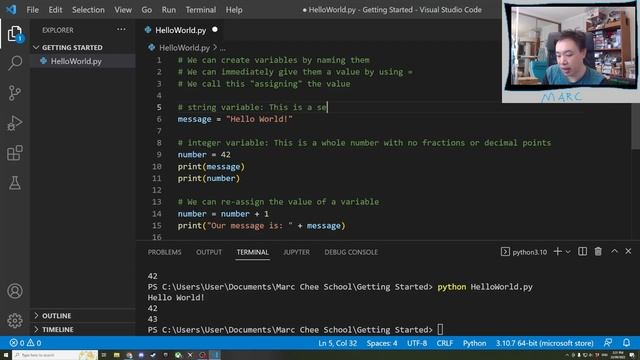Open File Explorer from the taskbar
The height and width of the screenshot is (360, 640).
pyautogui.click(x=116, y=355)
